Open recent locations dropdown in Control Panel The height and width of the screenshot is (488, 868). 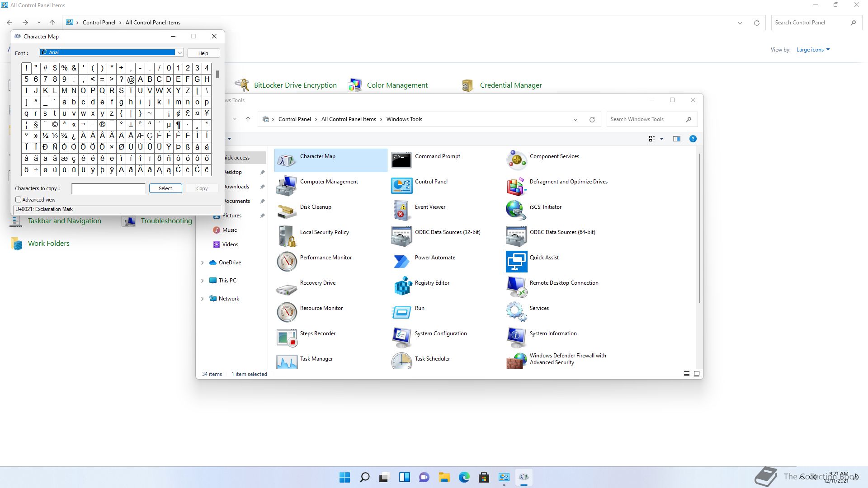(39, 23)
